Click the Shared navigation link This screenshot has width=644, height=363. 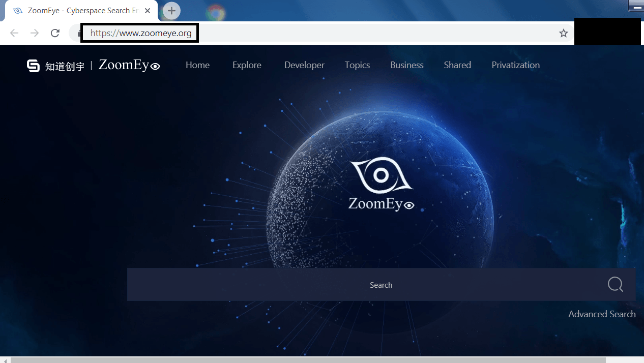click(x=457, y=65)
